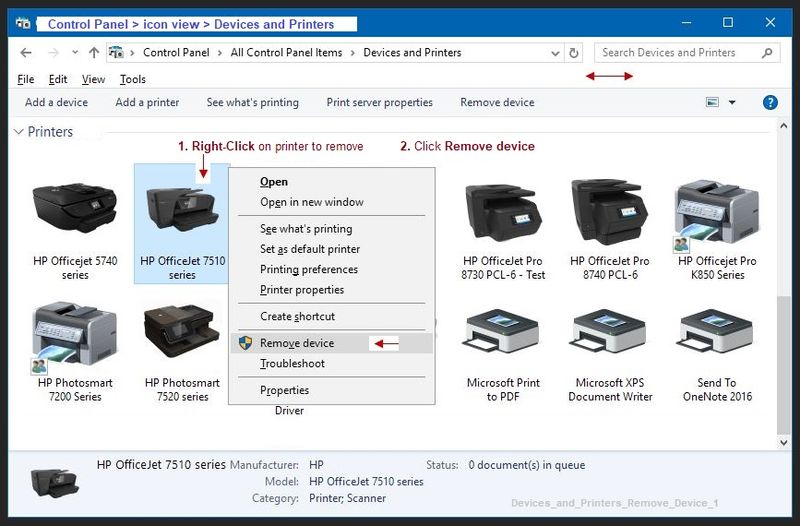The width and height of the screenshot is (800, 526).
Task: Click Add a device in toolbar
Action: [56, 103]
